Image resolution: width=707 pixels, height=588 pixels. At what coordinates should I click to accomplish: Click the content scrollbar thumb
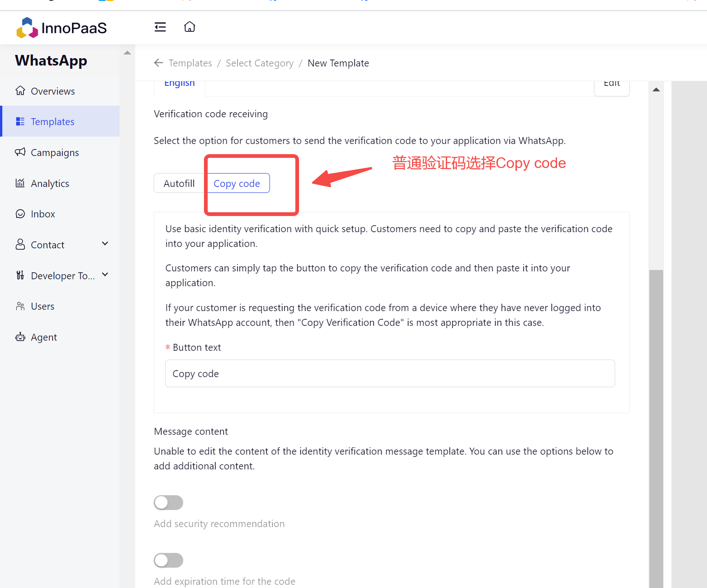656,429
